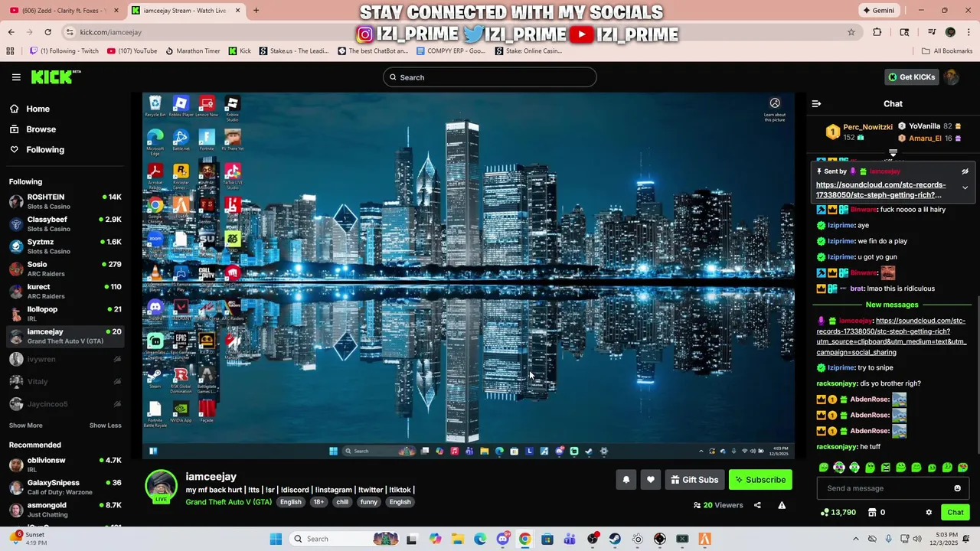Show hidden system tray icons chevron
This screenshot has width=980, height=551.
855,539
